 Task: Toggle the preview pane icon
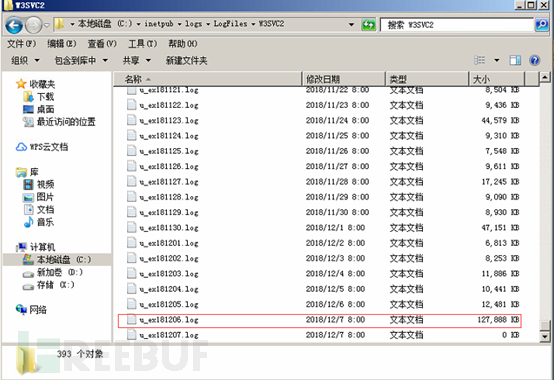(x=515, y=60)
